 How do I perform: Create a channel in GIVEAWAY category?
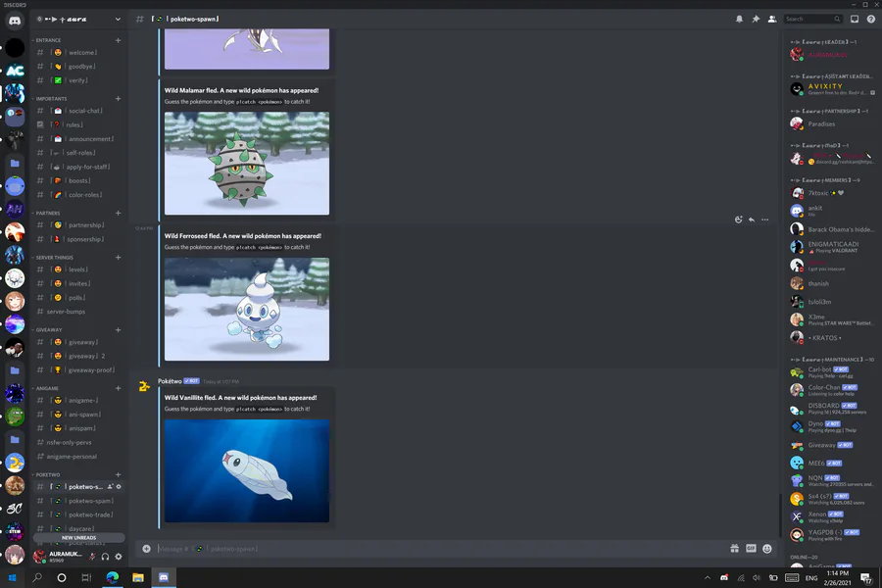(119, 329)
